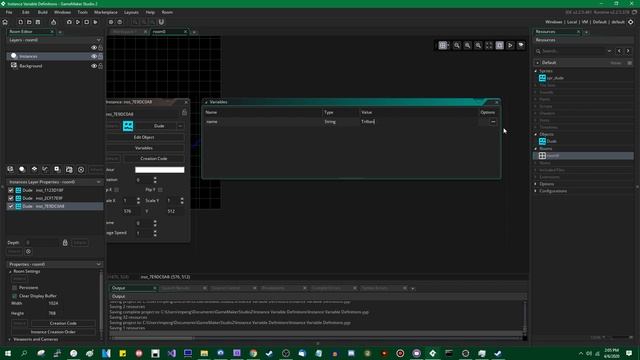Image resolution: width=640 pixels, height=360 pixels.
Task: Click the Create Asset Layer icon
Action: 57,169
